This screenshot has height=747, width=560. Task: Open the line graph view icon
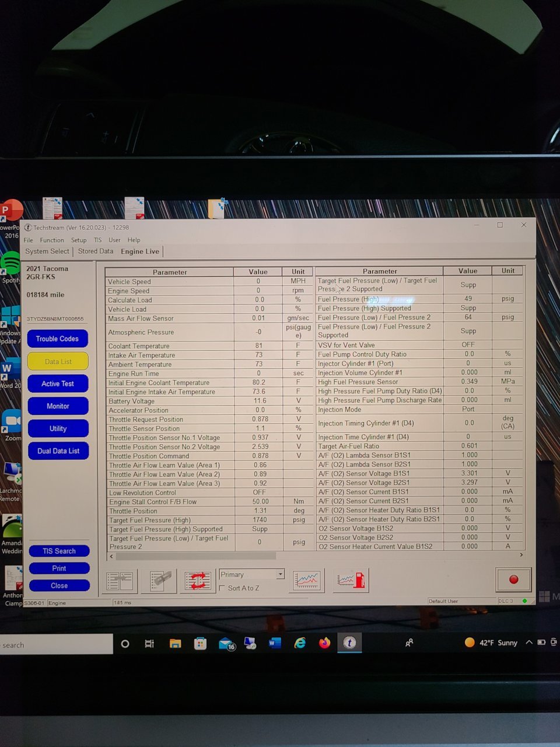pos(307,580)
